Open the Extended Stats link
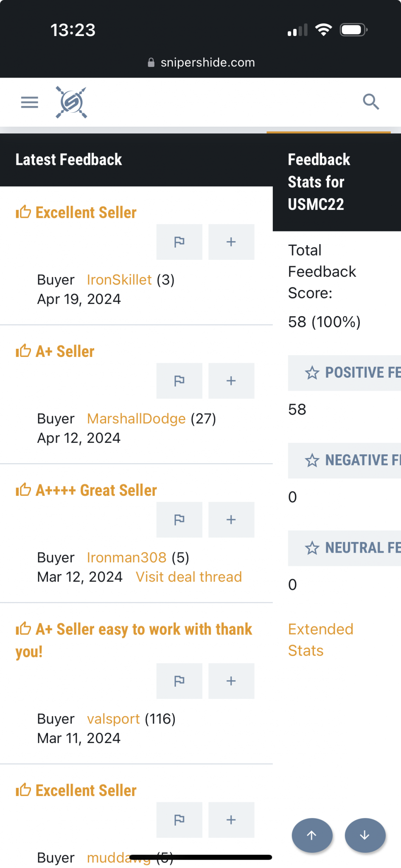This screenshot has width=401, height=868. pyautogui.click(x=321, y=640)
